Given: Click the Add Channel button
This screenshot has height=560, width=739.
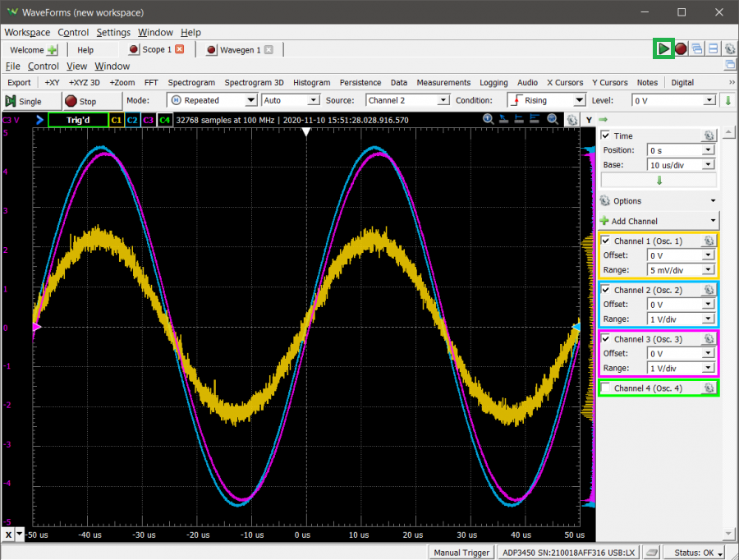Looking at the screenshot, I should point(659,221).
